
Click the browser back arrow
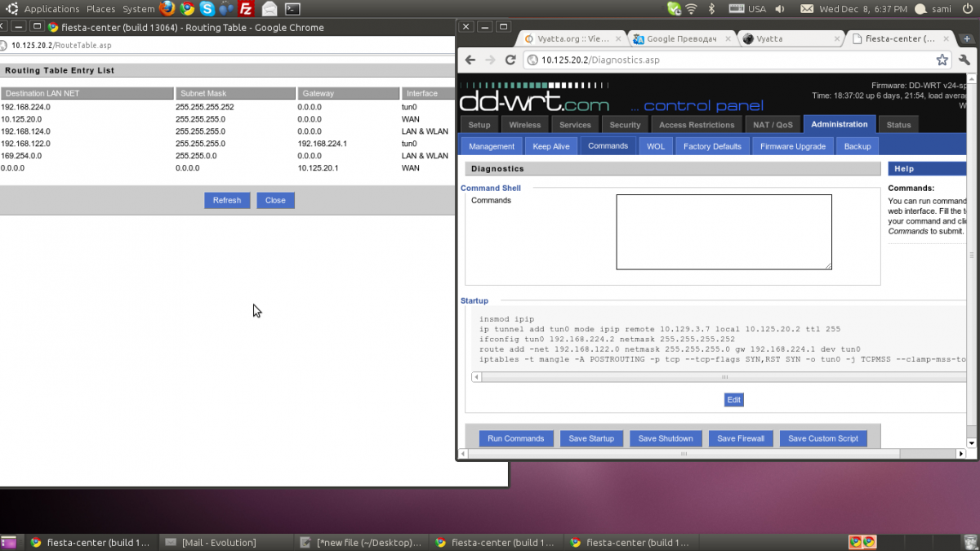click(470, 60)
